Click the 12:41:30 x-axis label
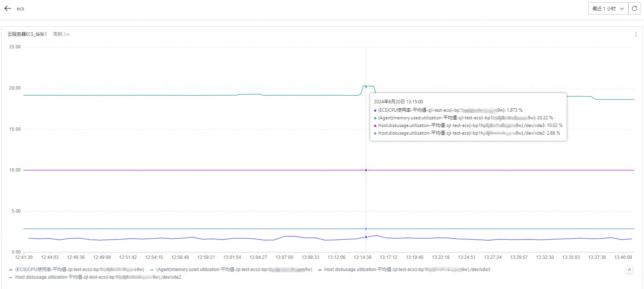 [x=24, y=257]
